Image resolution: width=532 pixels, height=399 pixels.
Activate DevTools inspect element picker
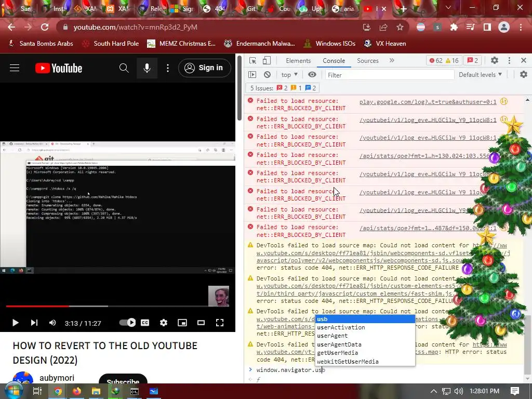252,60
